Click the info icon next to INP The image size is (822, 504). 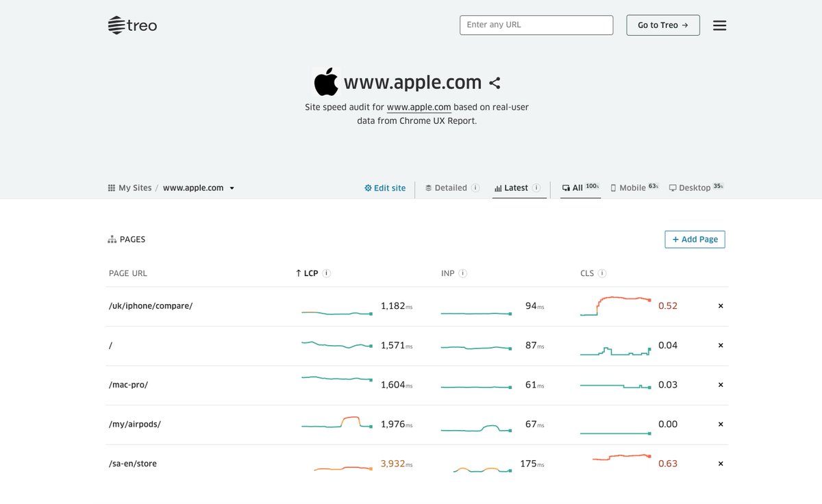coord(463,273)
